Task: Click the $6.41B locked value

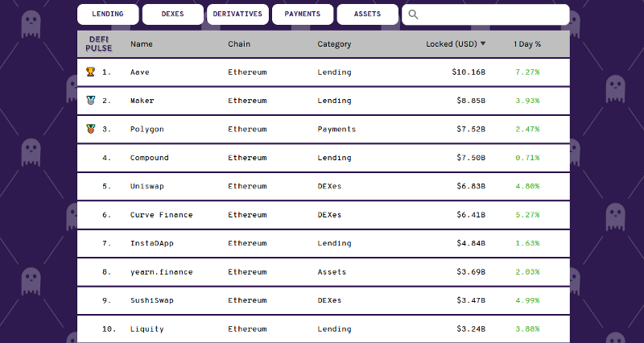Action: tap(471, 214)
